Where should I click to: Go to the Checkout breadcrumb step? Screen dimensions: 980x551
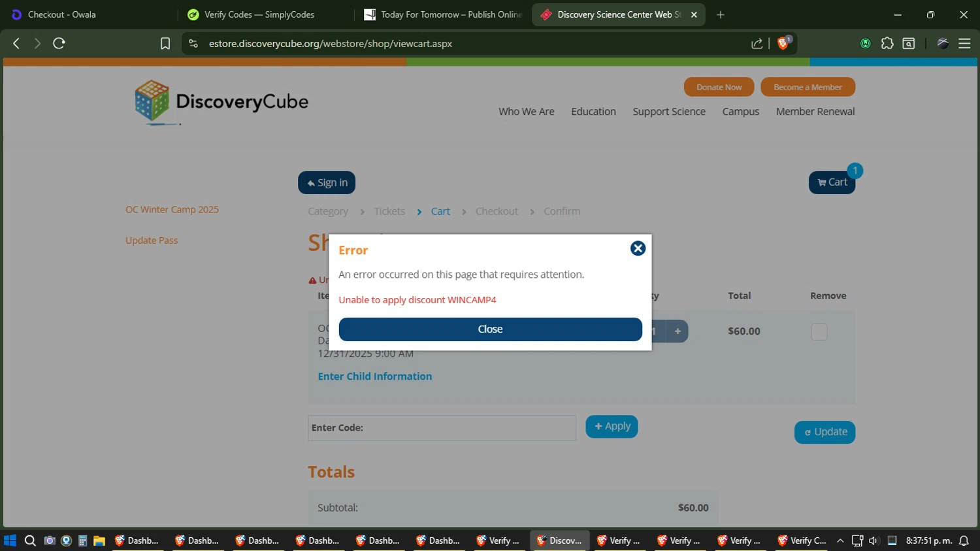(x=497, y=212)
